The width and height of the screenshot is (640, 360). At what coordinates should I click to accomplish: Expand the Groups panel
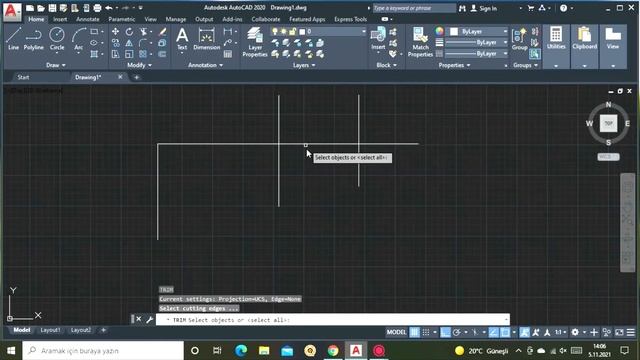pos(525,65)
